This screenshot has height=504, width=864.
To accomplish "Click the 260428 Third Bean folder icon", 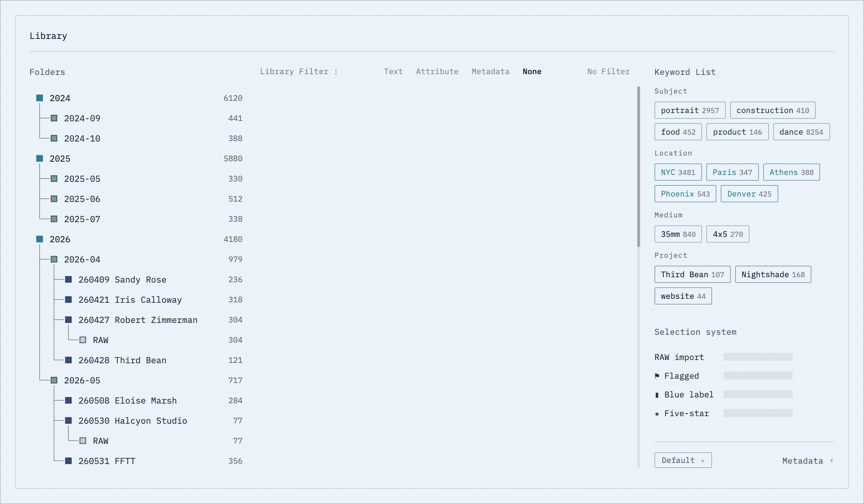I will [68, 360].
